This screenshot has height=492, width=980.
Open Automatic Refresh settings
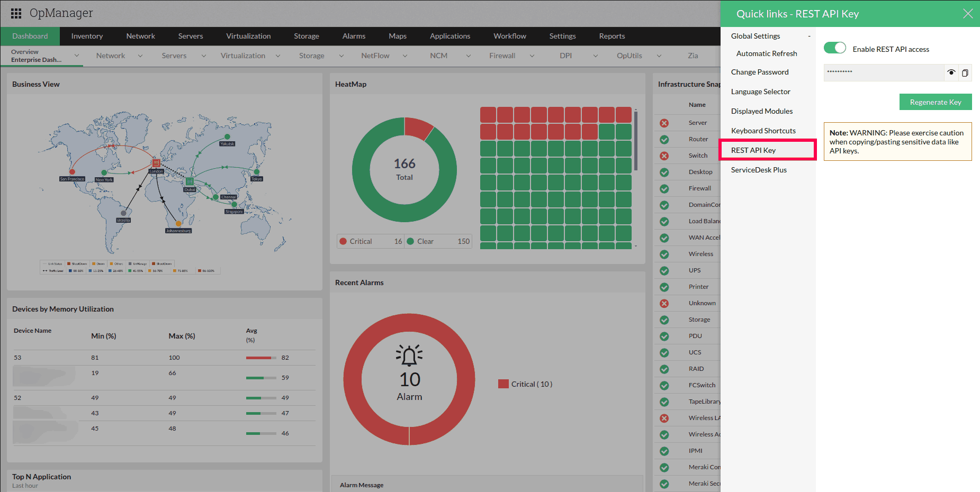(767, 53)
